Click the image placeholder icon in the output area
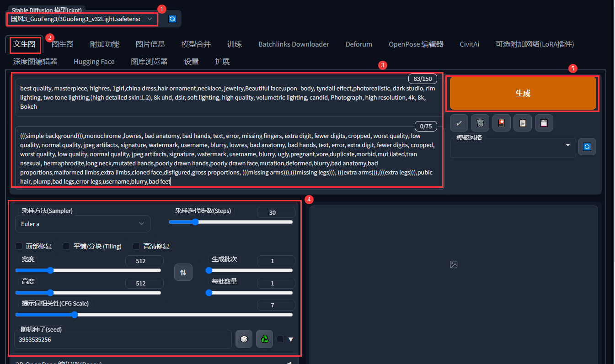This screenshot has height=364, width=615. 454,264
